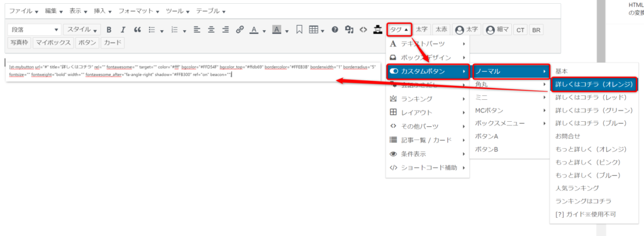The image size is (644, 236).
Task: Select 詳しくはコチラ（オレンジ） option
Action: click(594, 84)
